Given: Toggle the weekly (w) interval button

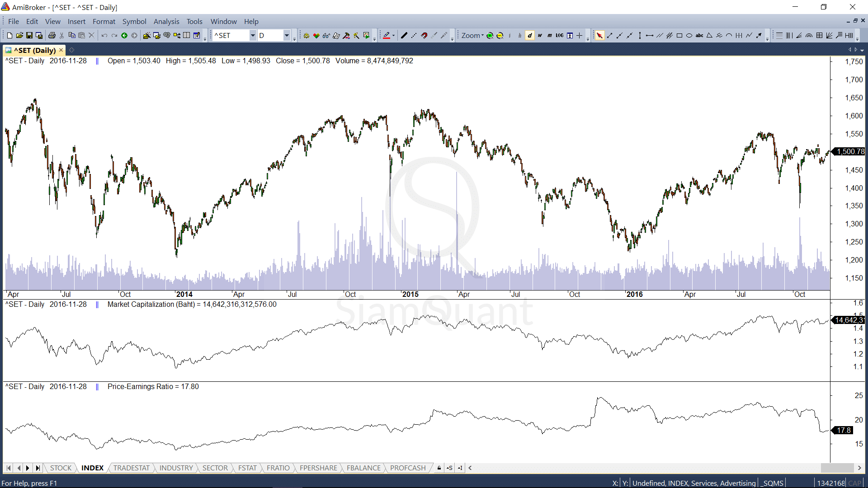Looking at the screenshot, I should point(539,36).
